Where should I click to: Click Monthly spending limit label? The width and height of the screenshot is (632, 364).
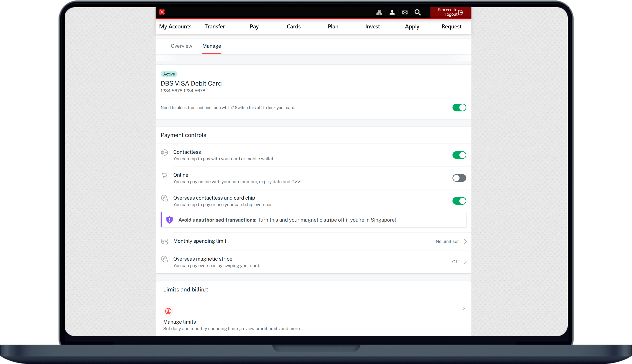pos(199,241)
